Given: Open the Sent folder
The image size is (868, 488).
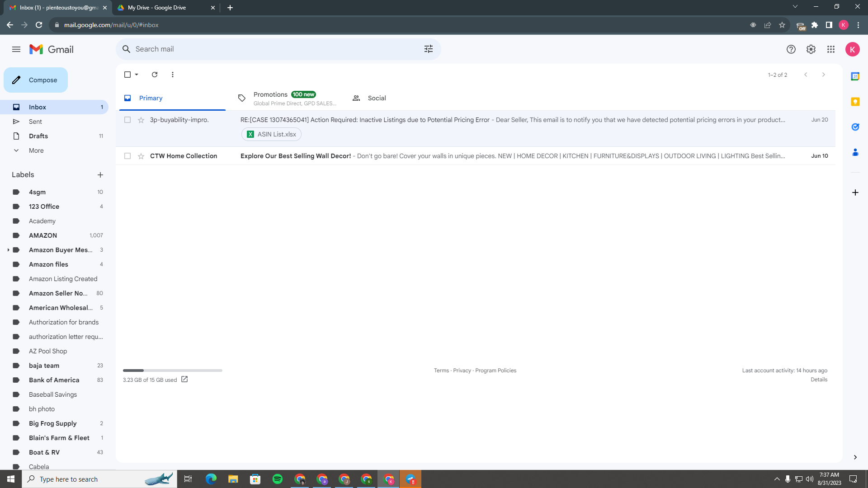Looking at the screenshot, I should (54, 122).
